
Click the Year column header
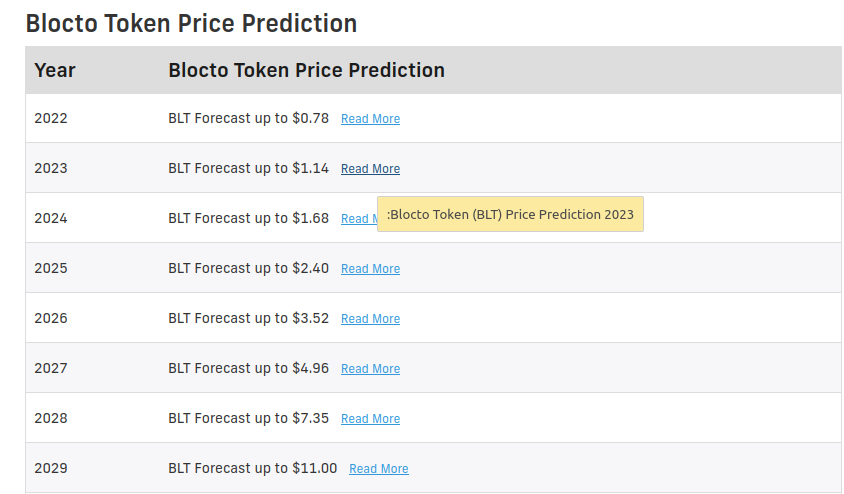coord(54,70)
